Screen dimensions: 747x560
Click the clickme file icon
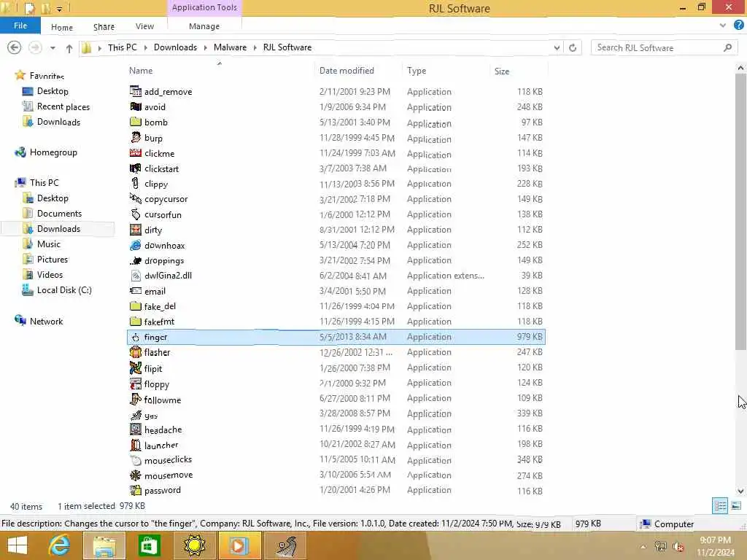pyautogui.click(x=136, y=153)
